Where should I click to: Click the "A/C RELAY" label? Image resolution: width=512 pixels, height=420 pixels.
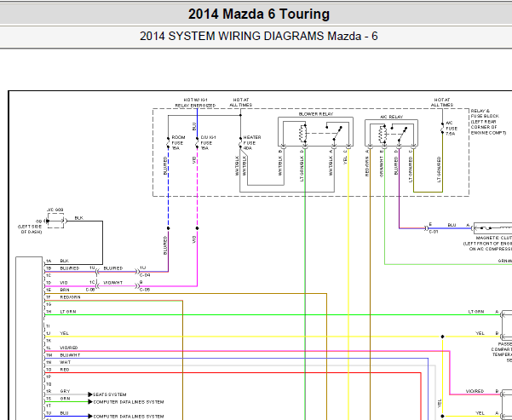click(391, 117)
